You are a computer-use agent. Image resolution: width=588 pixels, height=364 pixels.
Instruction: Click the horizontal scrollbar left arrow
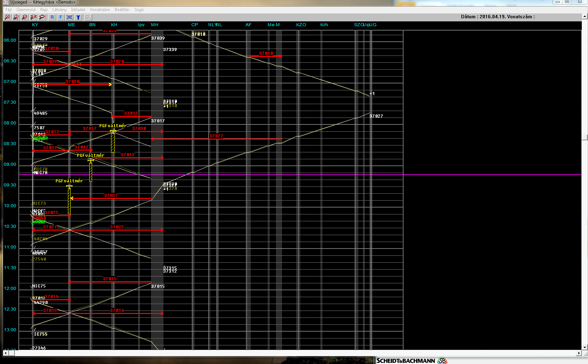coord(6,353)
